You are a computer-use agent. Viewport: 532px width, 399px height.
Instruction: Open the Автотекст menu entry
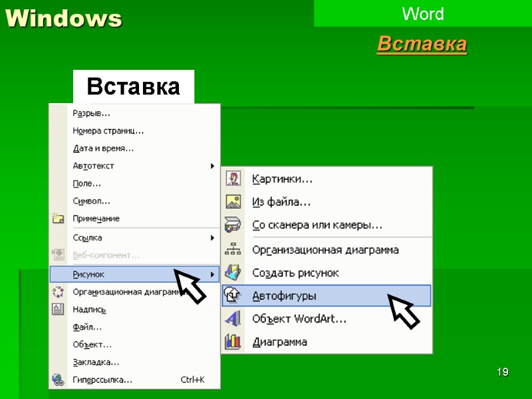(x=135, y=166)
